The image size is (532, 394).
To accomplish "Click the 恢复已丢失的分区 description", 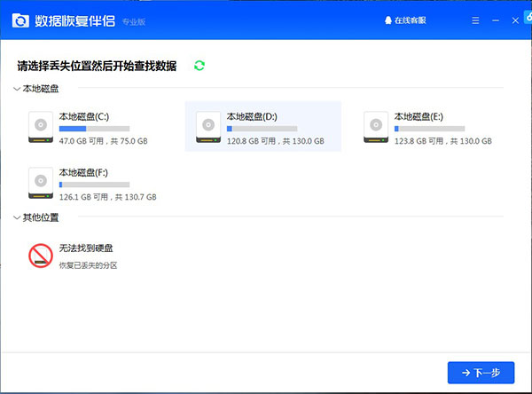I will pyautogui.click(x=88, y=265).
